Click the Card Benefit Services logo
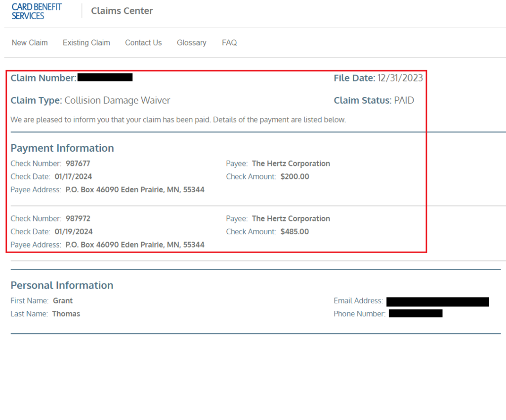Image resolution: width=506 pixels, height=420 pixels. click(x=37, y=11)
